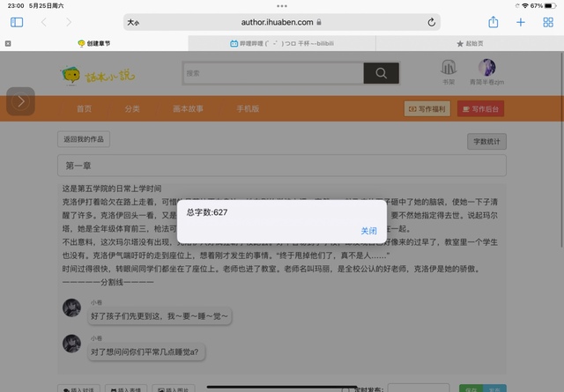The height and width of the screenshot is (392, 564).
Task: Switch to the 起始页 tab
Action: (x=471, y=43)
